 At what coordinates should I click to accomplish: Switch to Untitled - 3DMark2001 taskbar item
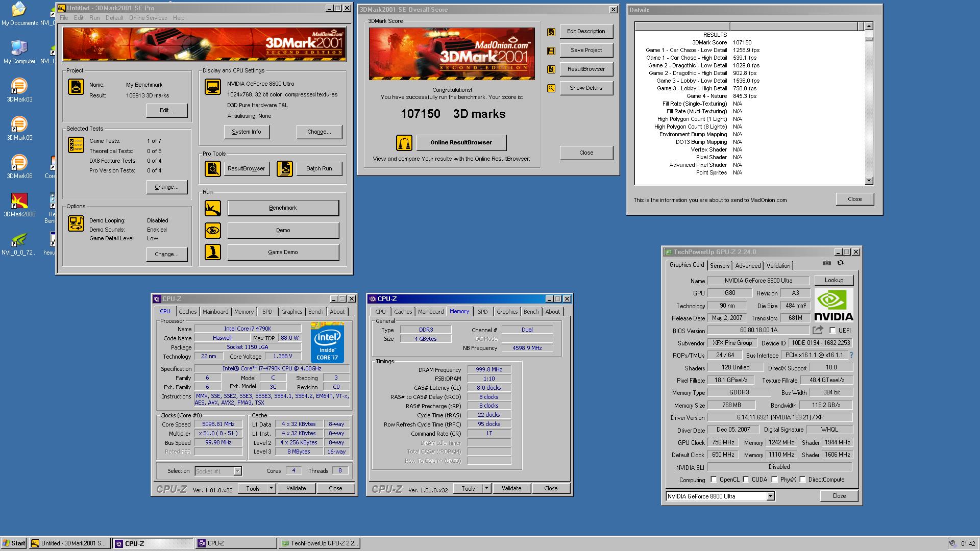(69, 543)
